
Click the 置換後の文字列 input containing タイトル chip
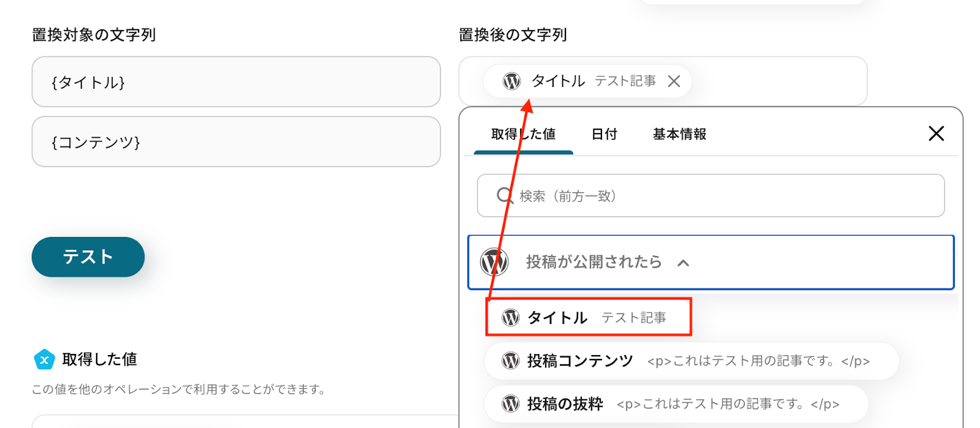(663, 81)
